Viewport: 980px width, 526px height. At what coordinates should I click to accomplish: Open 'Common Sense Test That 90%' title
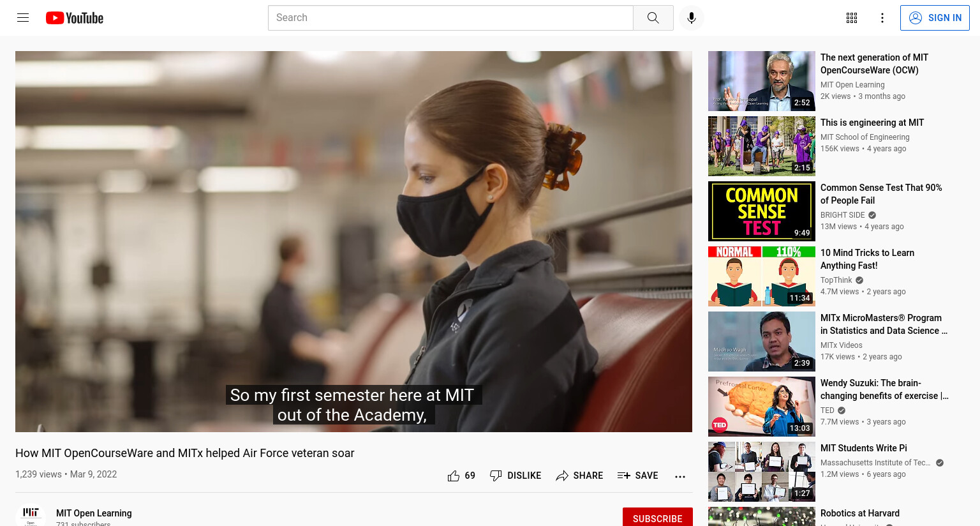tap(881, 194)
